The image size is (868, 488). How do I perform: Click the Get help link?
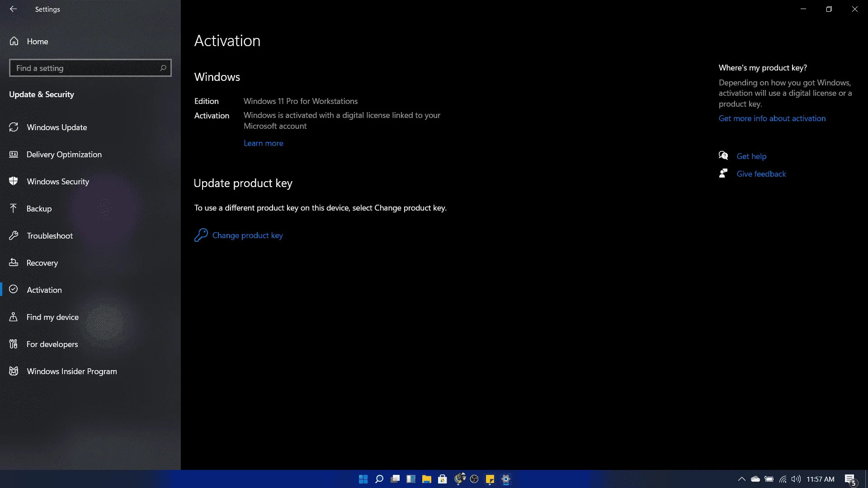[x=751, y=156]
